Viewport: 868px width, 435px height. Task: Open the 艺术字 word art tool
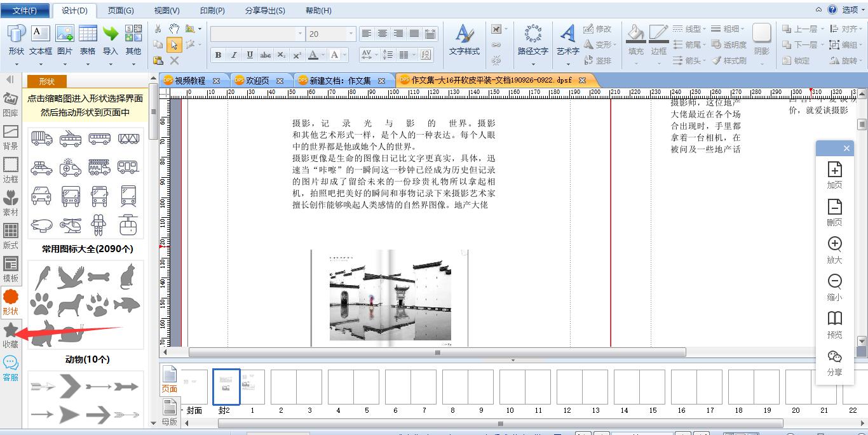pyautogui.click(x=567, y=41)
